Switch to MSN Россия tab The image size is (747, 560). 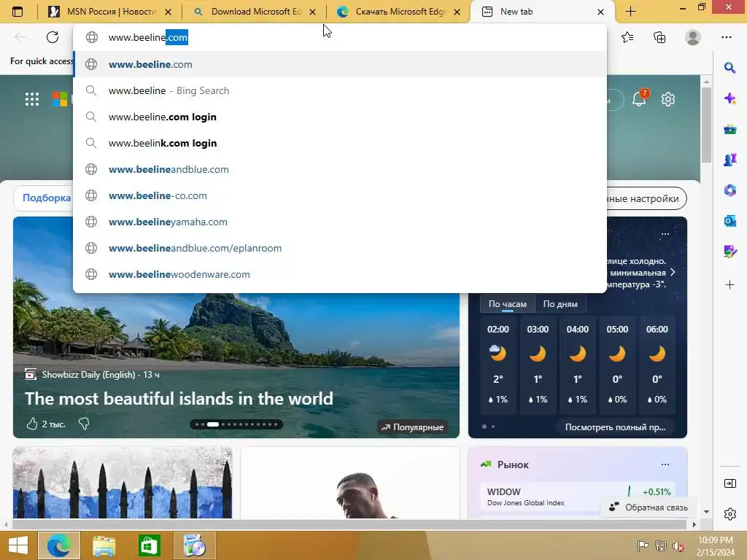pyautogui.click(x=112, y=12)
